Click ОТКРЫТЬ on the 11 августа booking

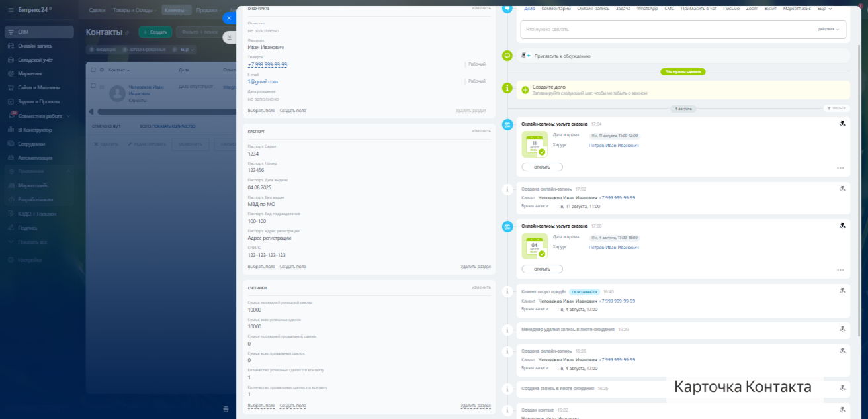542,167
